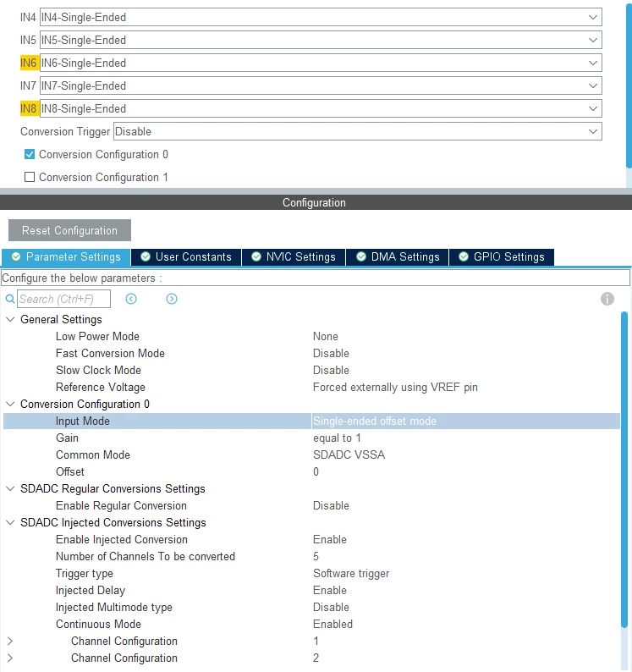Select the Trigger type row
This screenshot has width=632, height=672.
[x=311, y=574]
